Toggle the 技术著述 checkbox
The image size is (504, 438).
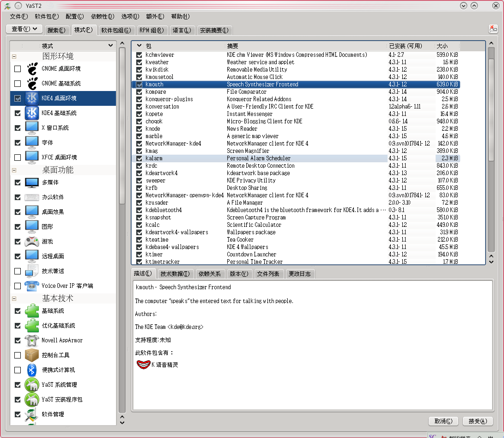pos(18,271)
